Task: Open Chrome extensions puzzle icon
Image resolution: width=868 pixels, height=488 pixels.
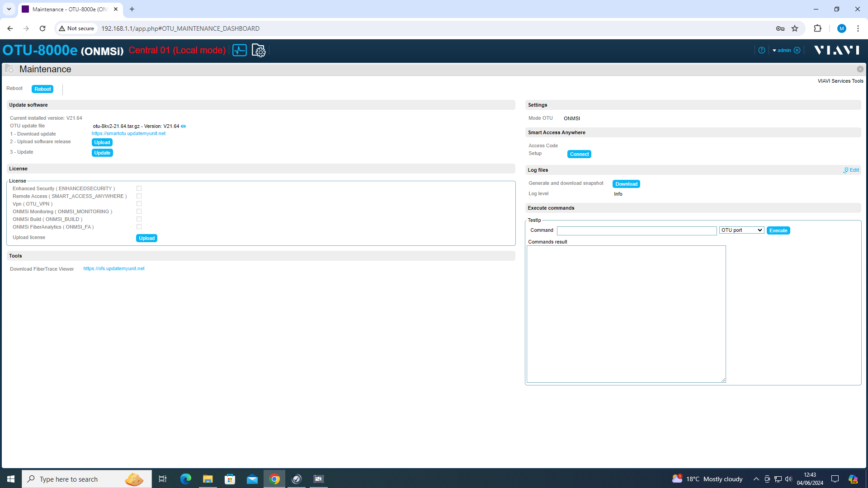Action: click(x=817, y=28)
